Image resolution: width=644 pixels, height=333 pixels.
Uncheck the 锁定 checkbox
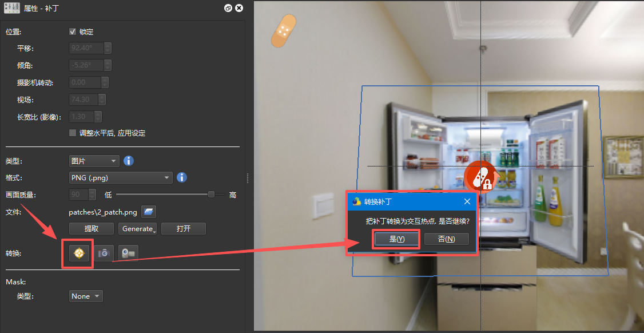73,31
